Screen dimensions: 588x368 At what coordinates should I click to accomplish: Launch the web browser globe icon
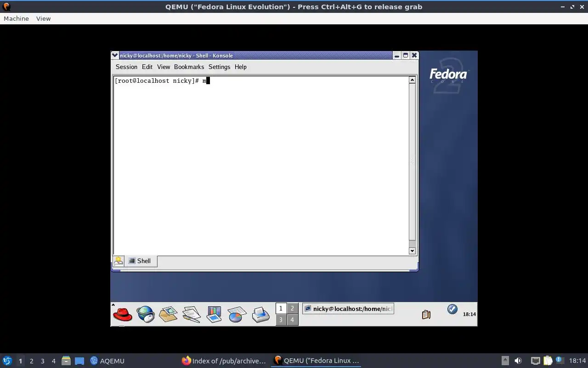[146, 314]
